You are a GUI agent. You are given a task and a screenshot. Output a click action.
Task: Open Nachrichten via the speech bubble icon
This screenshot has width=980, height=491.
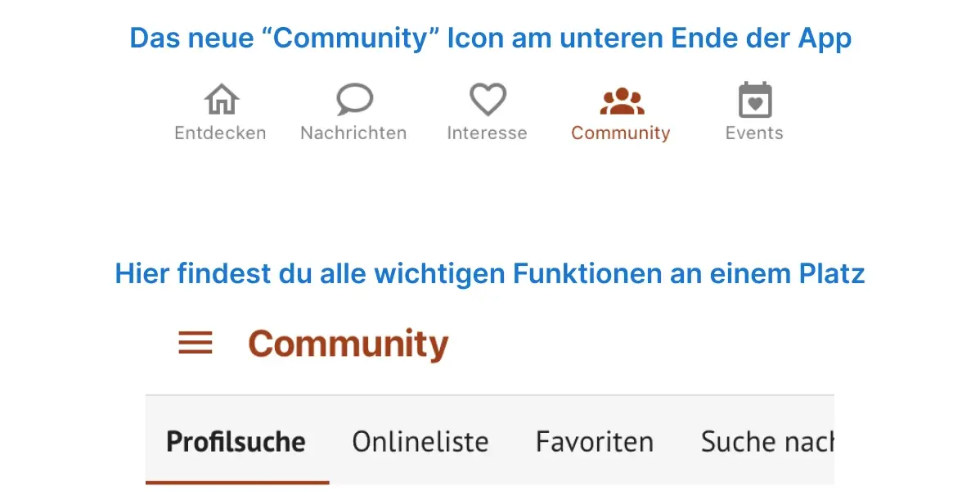(x=354, y=100)
